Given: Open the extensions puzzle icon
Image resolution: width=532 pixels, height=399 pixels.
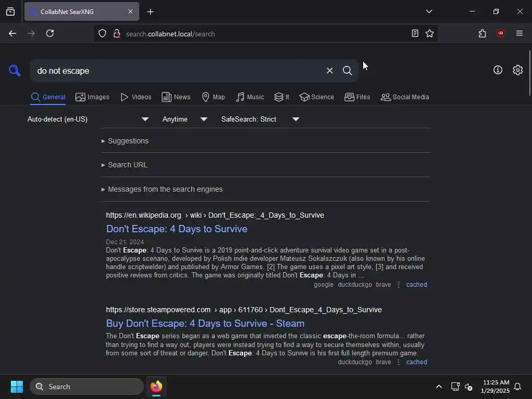Looking at the screenshot, I should point(482,34).
